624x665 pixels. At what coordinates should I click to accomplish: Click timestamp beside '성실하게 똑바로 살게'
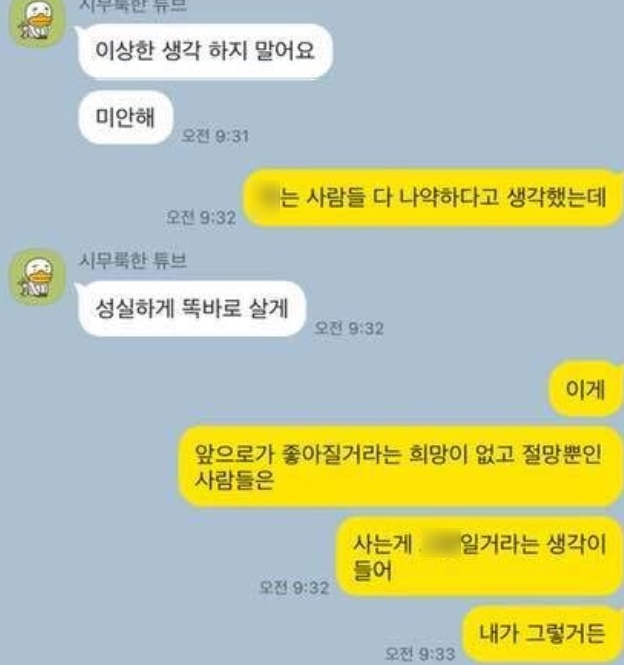349,328
